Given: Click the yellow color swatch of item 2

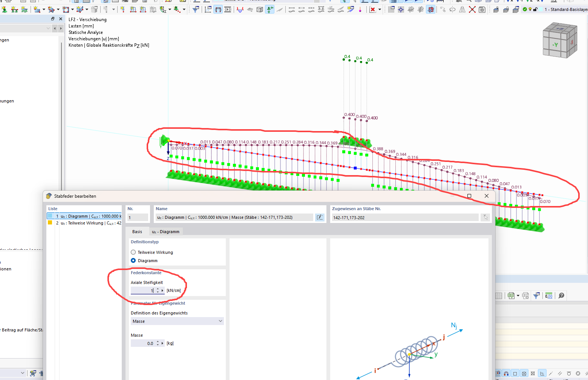Looking at the screenshot, I should (50, 223).
